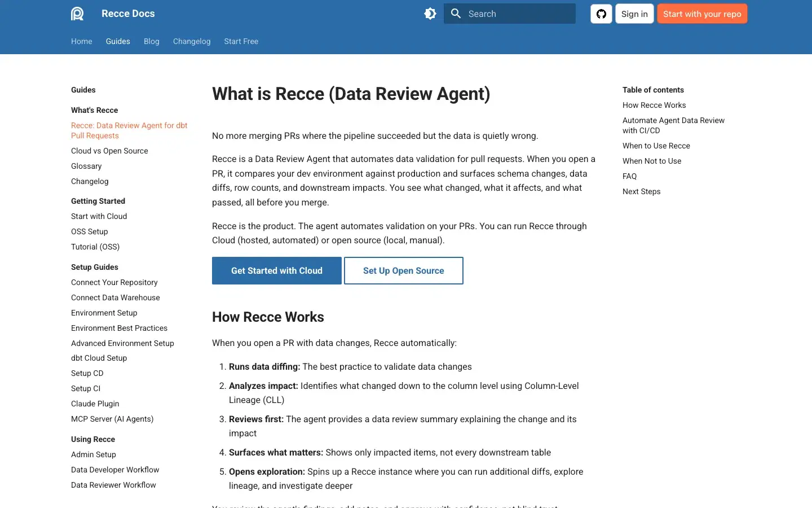Select the Start Free tab
The width and height of the screenshot is (812, 508).
(x=241, y=41)
